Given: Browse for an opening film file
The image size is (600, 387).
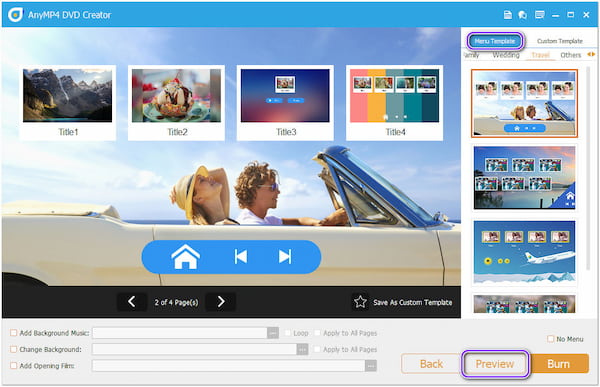Looking at the screenshot, I should [x=370, y=366].
